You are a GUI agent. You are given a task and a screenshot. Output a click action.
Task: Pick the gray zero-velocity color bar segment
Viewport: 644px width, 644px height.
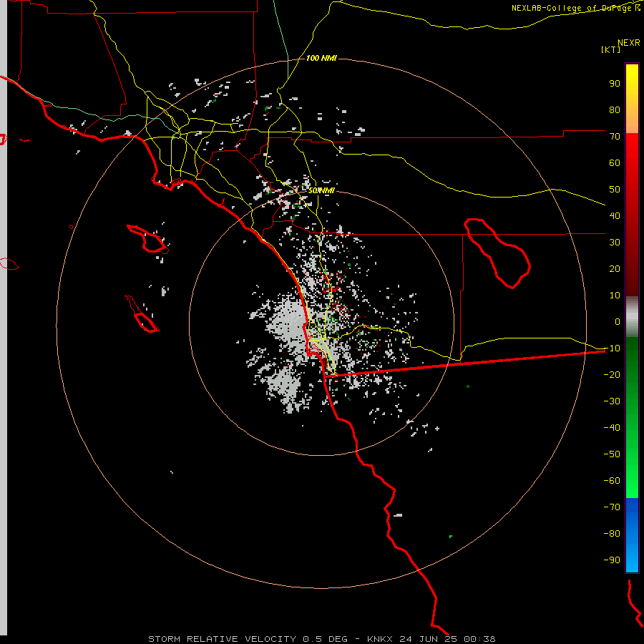coord(632,317)
